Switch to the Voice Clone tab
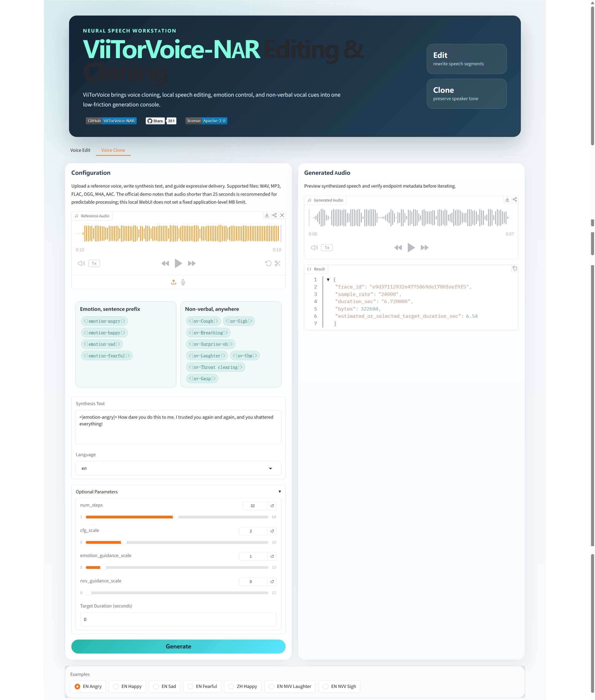The height and width of the screenshot is (700, 595). click(x=113, y=150)
